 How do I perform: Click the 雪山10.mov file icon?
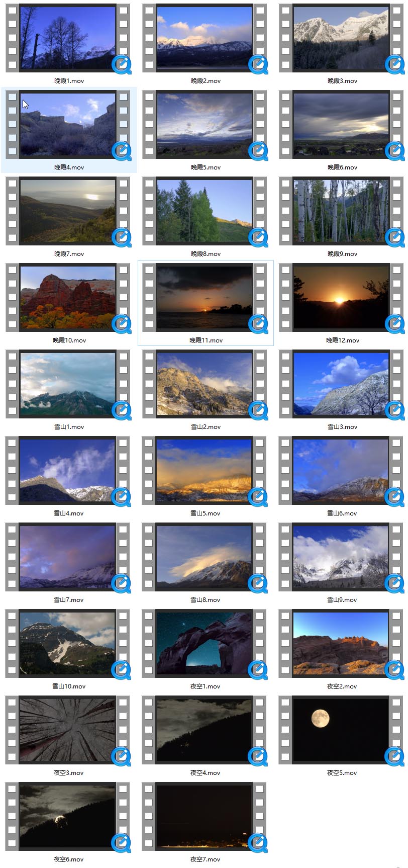pyautogui.click(x=68, y=644)
